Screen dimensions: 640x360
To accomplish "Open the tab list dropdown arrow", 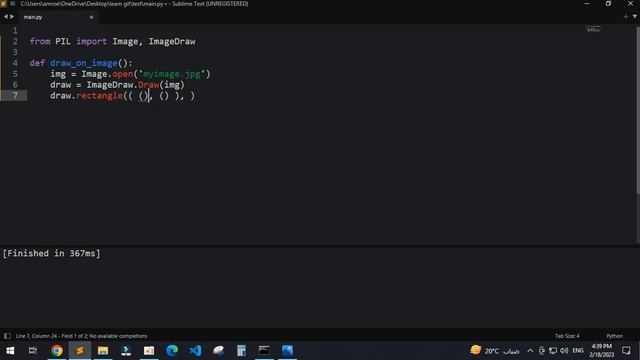I will click(x=635, y=17).
